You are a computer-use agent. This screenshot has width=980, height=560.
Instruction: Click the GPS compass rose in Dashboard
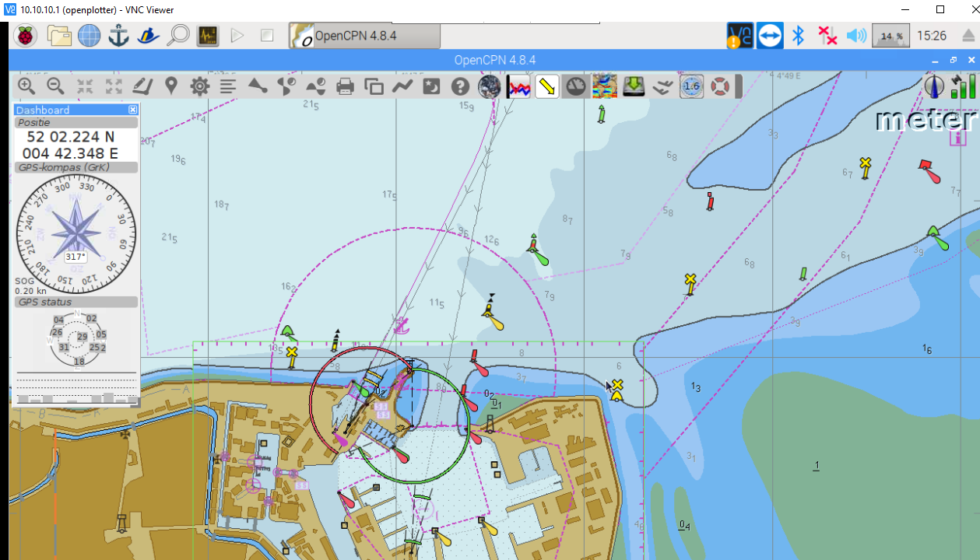(x=76, y=225)
